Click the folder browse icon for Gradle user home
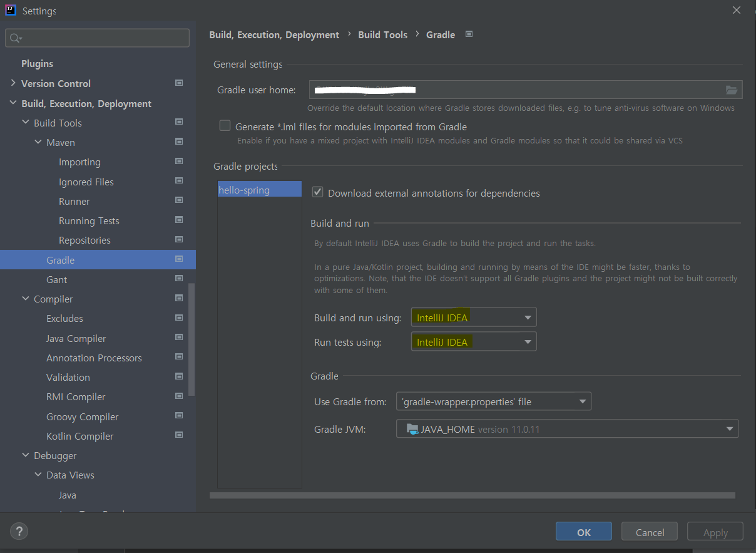 731,90
